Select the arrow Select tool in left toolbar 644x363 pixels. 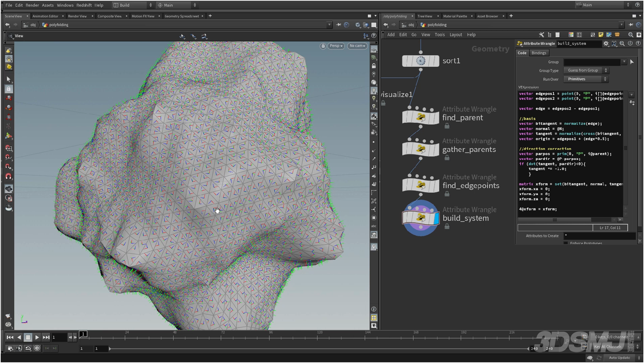9,79
